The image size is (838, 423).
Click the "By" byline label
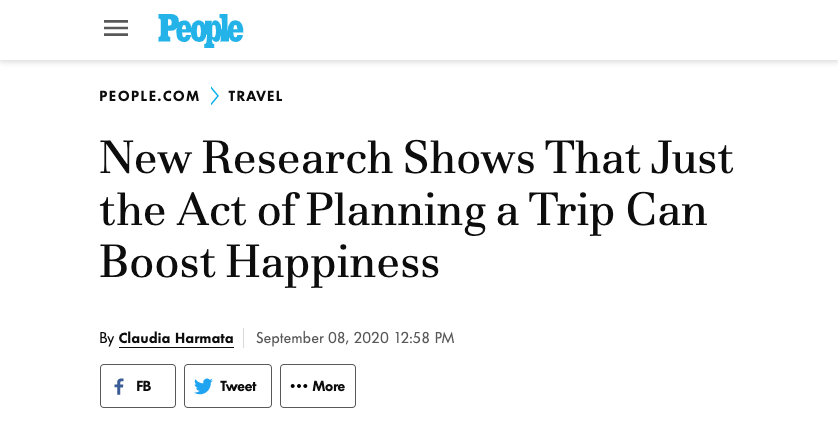tap(107, 338)
